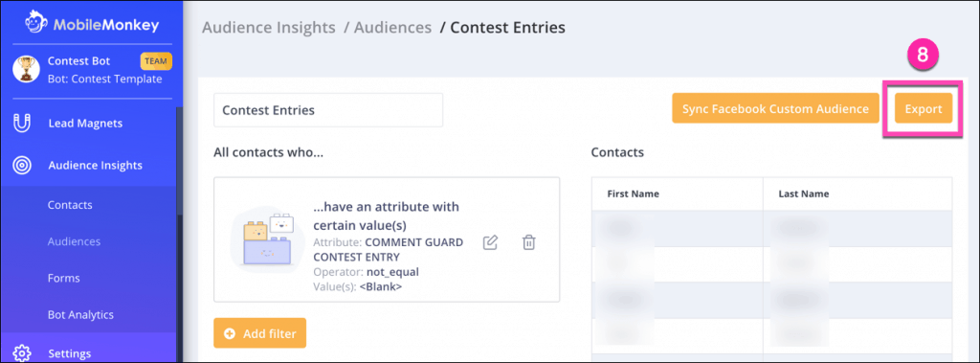Click the plus icon on Add filter
Screen dimensions: 980x363
(x=230, y=333)
